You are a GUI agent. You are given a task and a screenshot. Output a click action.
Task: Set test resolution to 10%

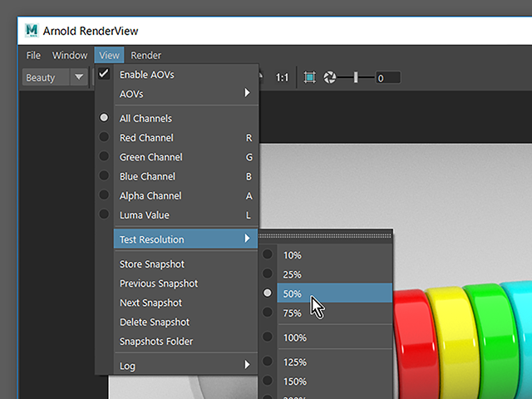point(327,255)
